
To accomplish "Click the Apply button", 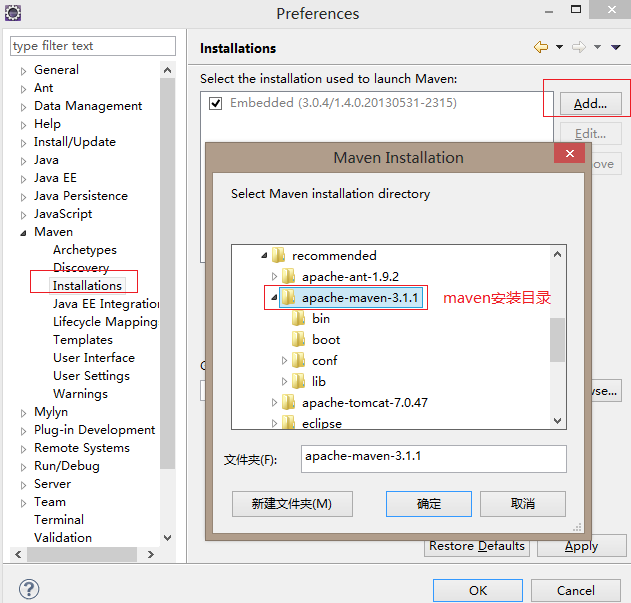I will pos(582,546).
